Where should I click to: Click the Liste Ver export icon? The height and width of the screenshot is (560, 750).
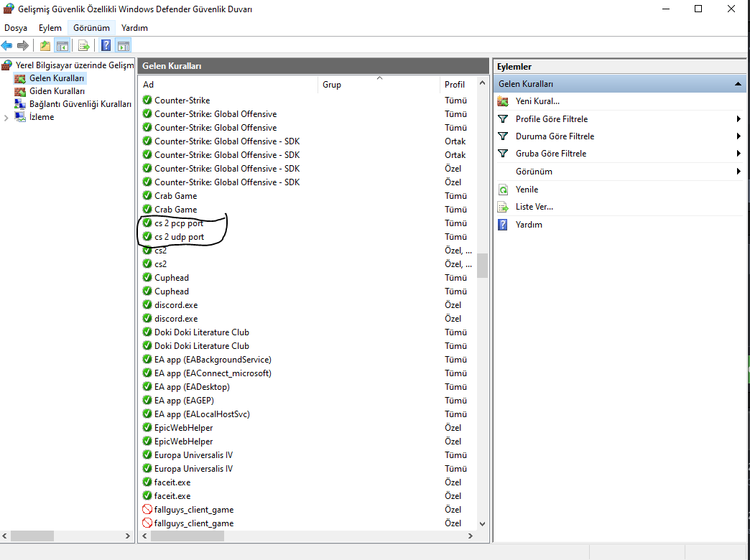(503, 207)
